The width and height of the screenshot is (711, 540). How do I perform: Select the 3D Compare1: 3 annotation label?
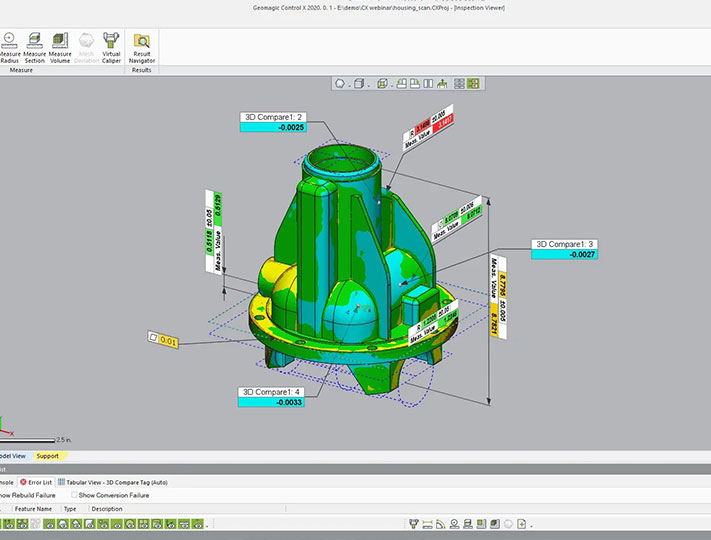coord(566,243)
